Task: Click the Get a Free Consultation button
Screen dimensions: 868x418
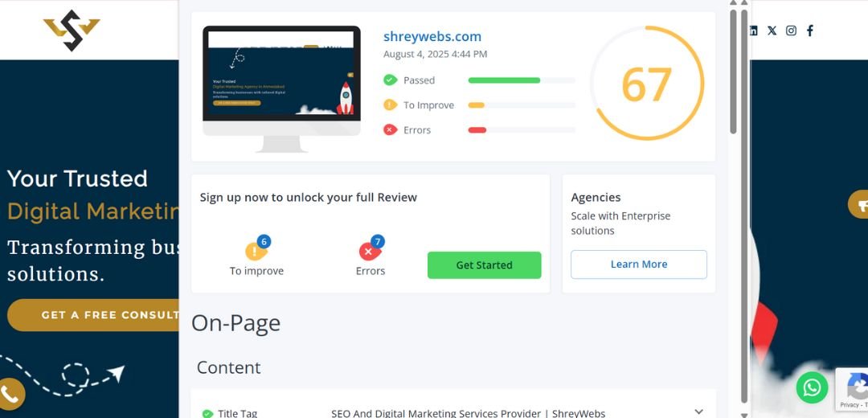Action: [x=93, y=315]
